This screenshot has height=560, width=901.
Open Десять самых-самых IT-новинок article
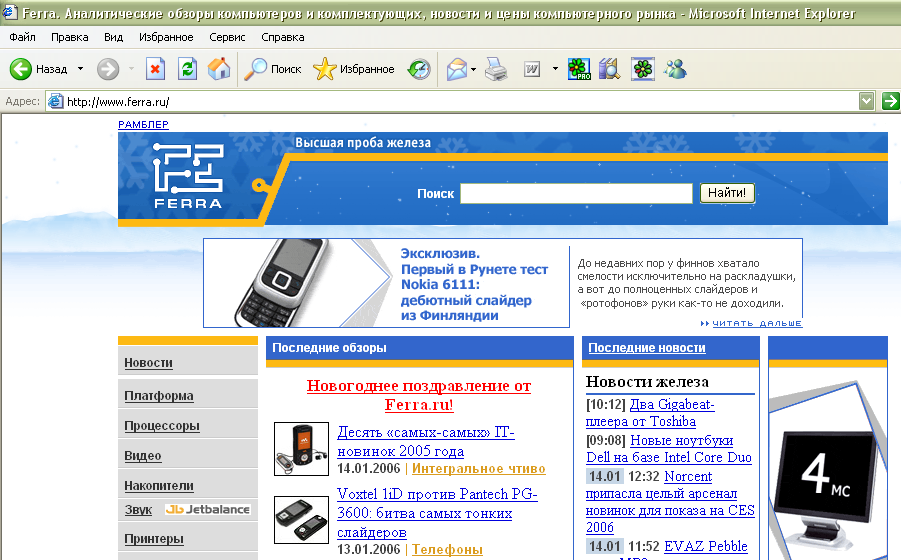tap(426, 442)
